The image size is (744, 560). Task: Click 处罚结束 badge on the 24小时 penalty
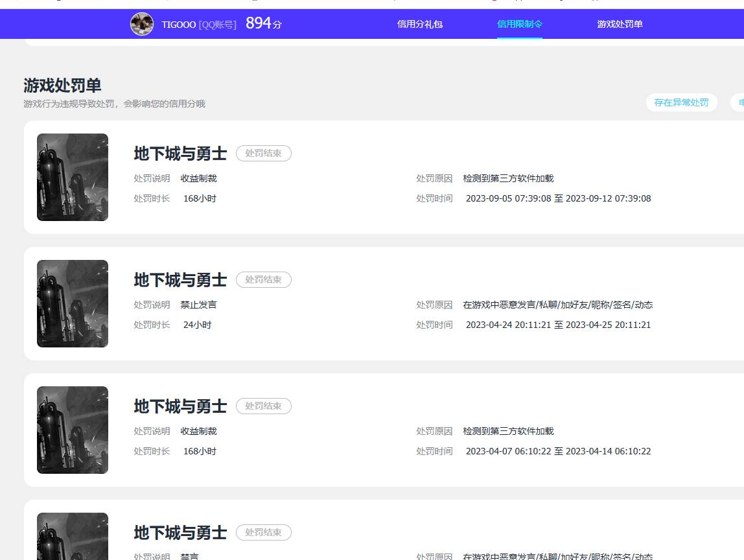263,280
